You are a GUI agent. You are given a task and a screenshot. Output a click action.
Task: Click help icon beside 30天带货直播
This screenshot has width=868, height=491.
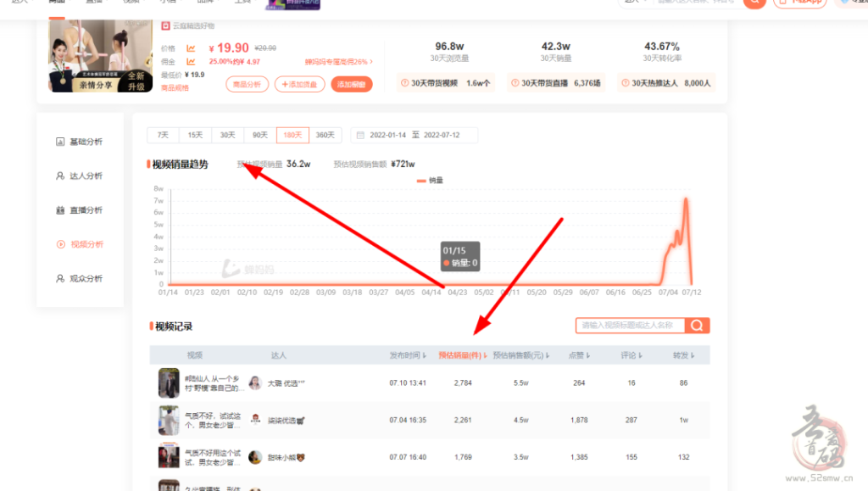515,83
